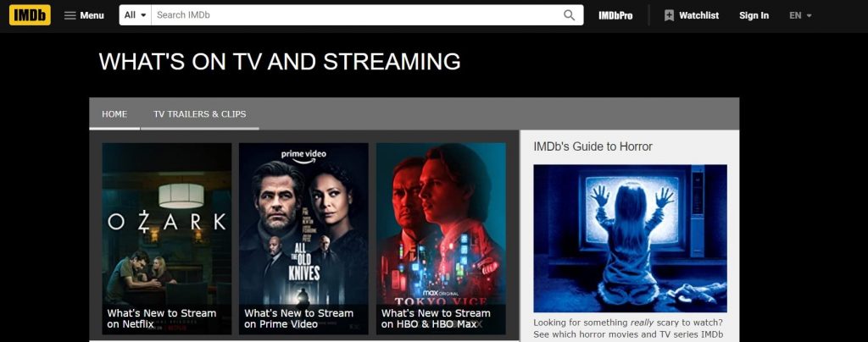Open the IMDbPro link
868x342 pixels.
point(615,15)
